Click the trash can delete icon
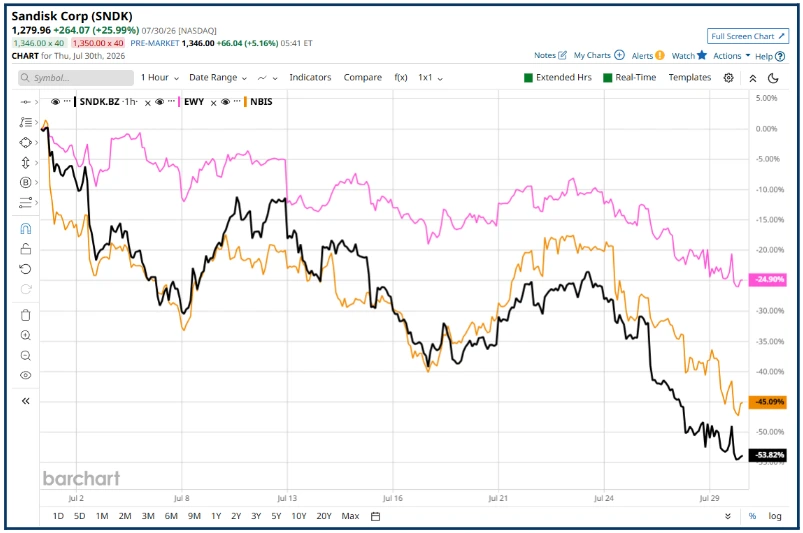The height and width of the screenshot is (533, 803). point(26,315)
